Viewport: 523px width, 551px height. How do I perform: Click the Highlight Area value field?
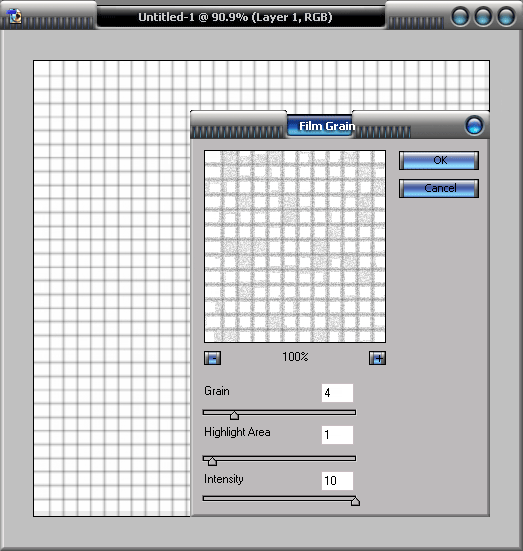pos(337,435)
